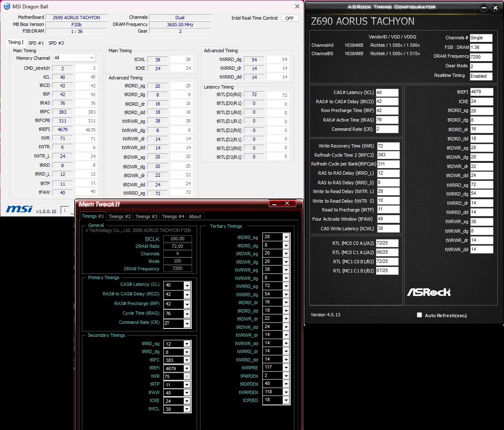
Task: Open the Cycle Time (tRAS) dropdown
Action: [x=187, y=314]
